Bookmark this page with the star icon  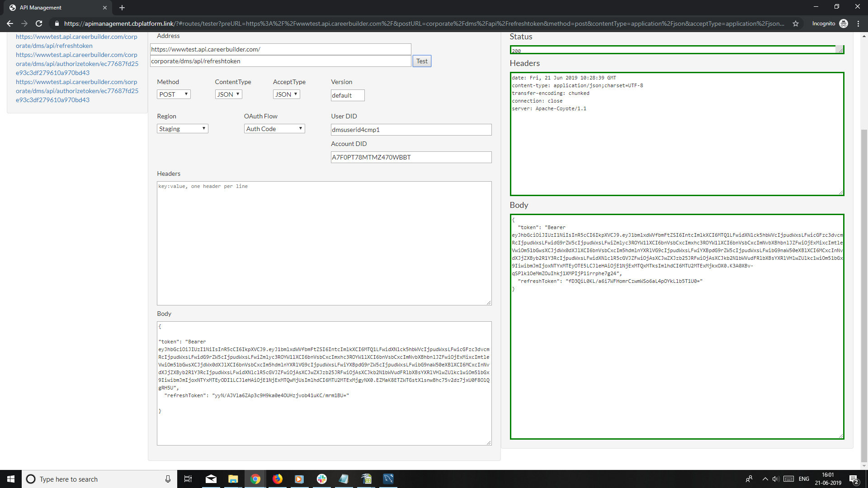pos(796,23)
